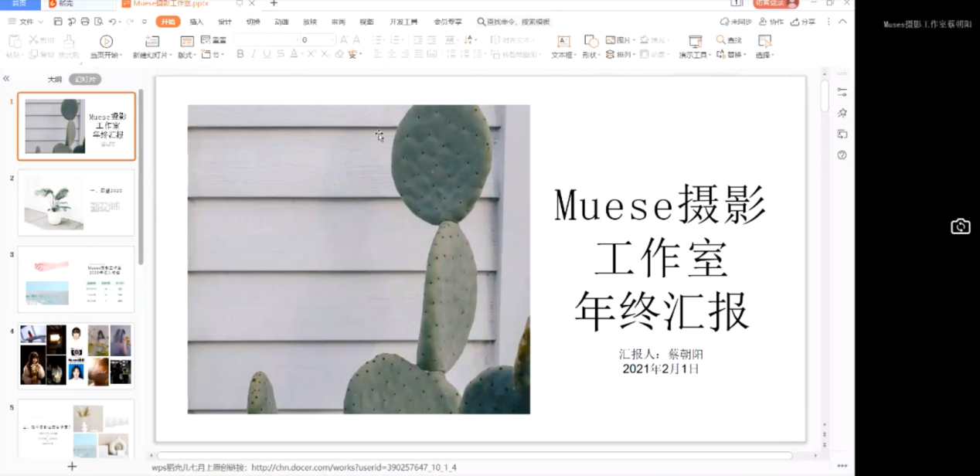
Task: Open the shapes tool in the ribbon
Action: pos(591,41)
